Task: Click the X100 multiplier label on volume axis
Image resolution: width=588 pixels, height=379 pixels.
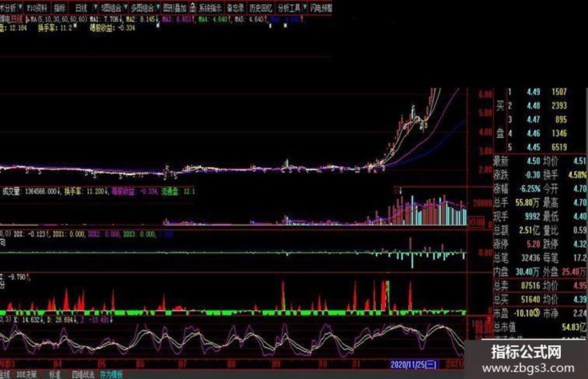Action: 476,222
